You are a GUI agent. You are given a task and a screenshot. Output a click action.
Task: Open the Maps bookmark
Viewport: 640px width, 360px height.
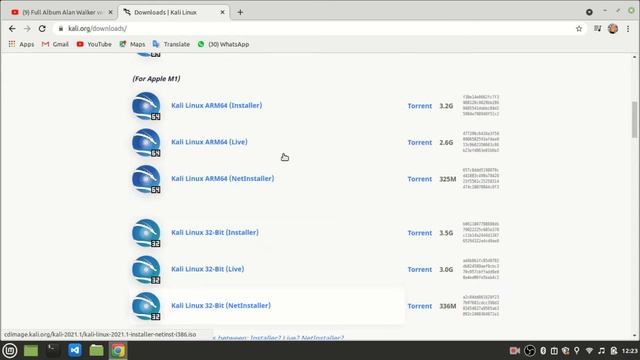[x=132, y=44]
